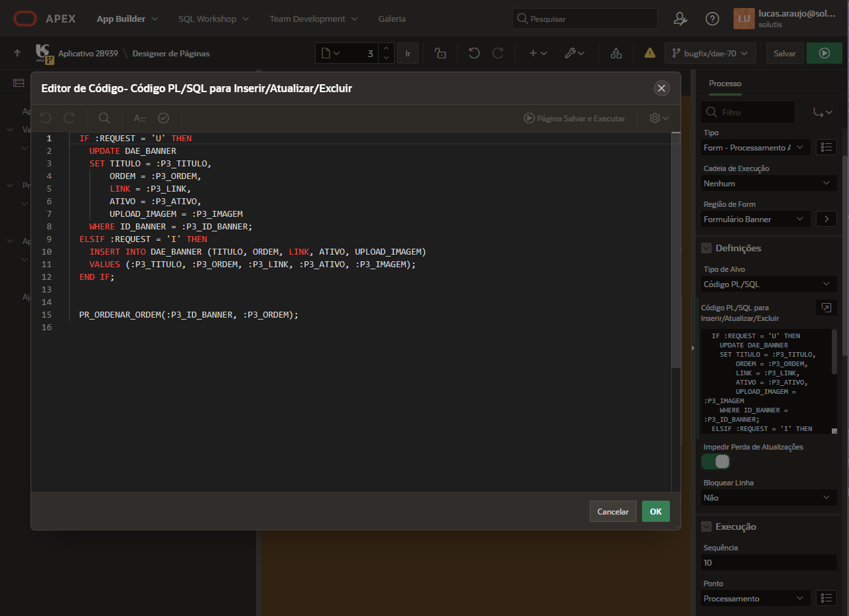Click the yellow warning triangle icon
This screenshot has width=849, height=616.
[649, 53]
